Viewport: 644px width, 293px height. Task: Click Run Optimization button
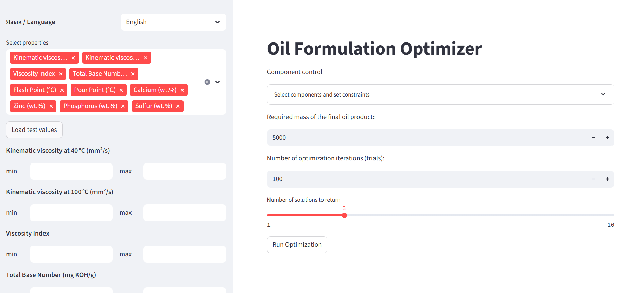(297, 245)
